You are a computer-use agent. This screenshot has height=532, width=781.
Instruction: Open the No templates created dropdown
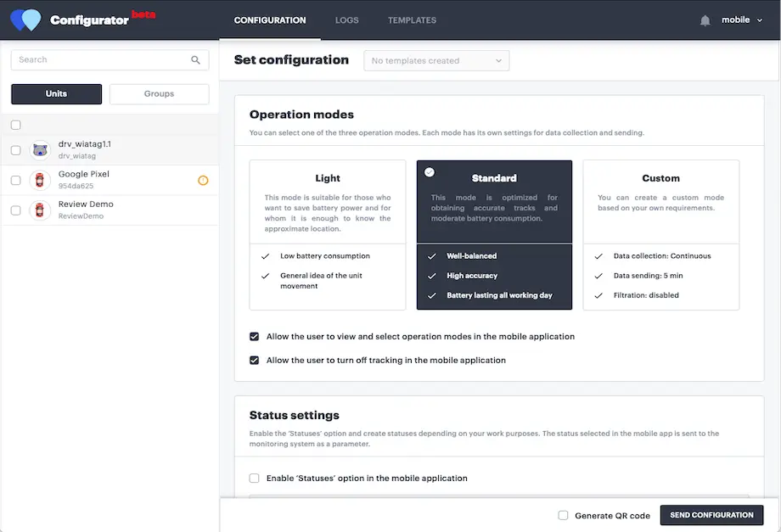[436, 61]
